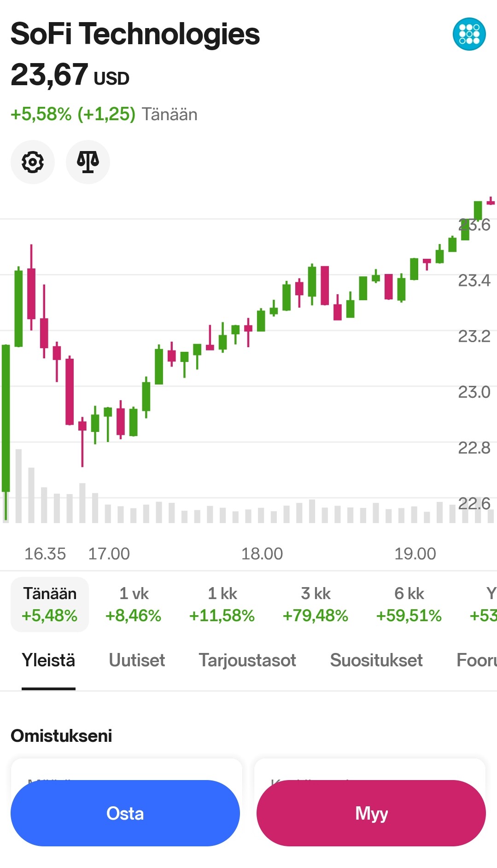
Task: Select the Tänään time range
Action: click(50, 604)
